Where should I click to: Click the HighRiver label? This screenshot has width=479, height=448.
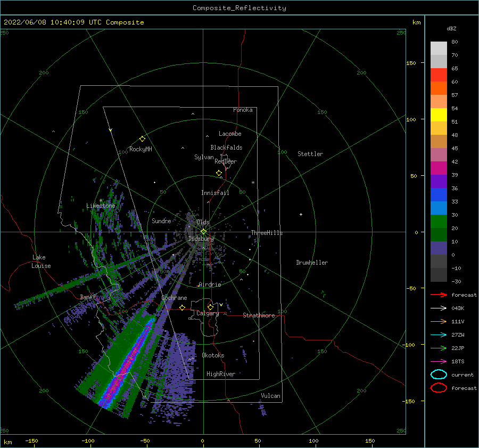coord(221,374)
